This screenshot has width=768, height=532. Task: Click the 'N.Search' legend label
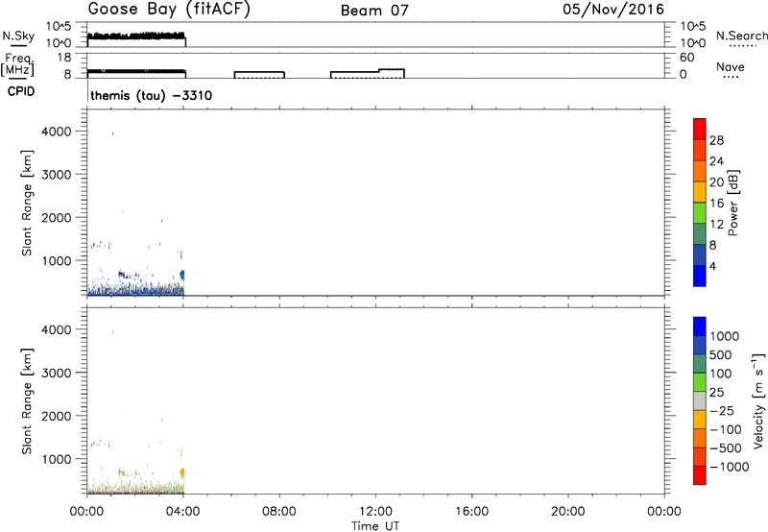(x=742, y=36)
